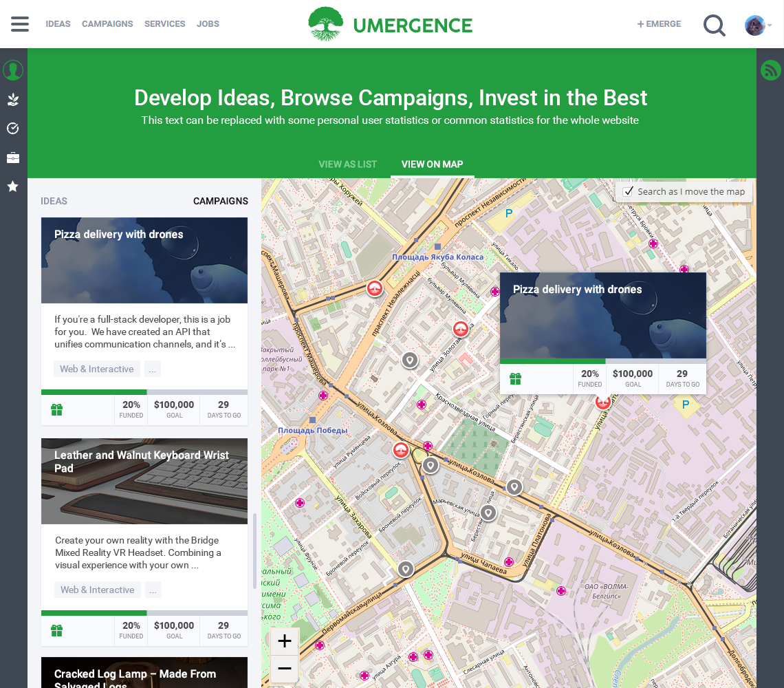The image size is (784, 688).
Task: Click the green funding progress bar on Pizza card
Action: 93,391
